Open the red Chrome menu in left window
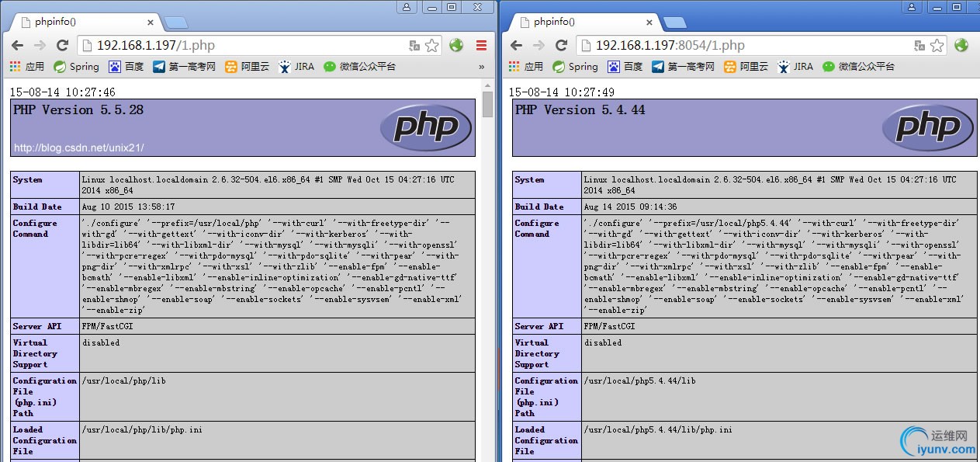Image resolution: width=980 pixels, height=462 pixels. click(481, 45)
